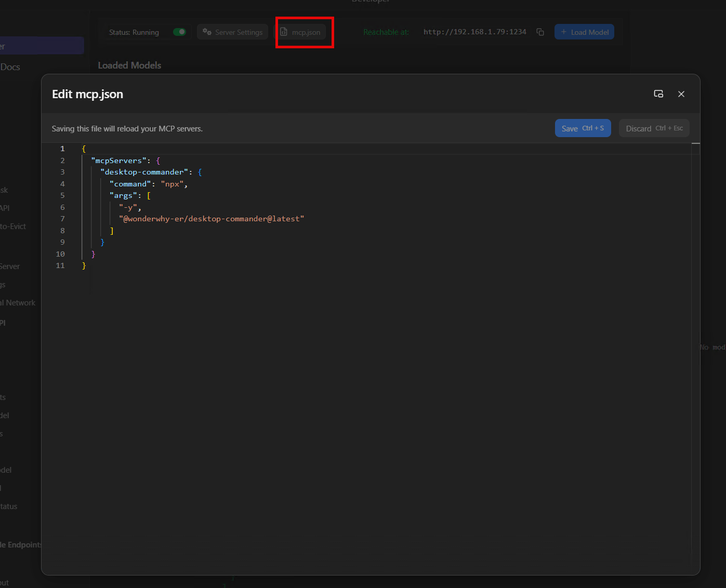The width and height of the screenshot is (726, 588).
Task: Click the Reachable at label
Action: (x=386, y=32)
